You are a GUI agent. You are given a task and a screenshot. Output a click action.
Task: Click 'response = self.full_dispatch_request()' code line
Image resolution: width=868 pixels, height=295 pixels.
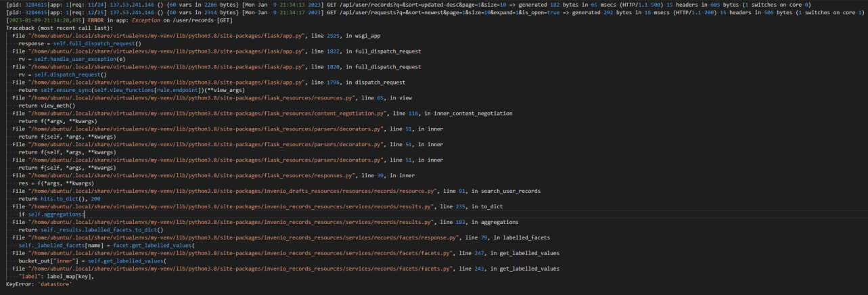point(80,43)
